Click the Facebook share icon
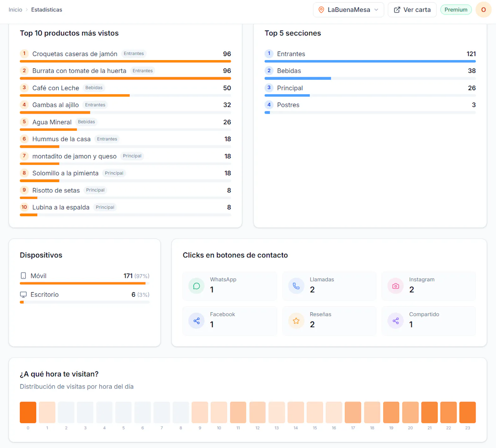The image size is (496, 448). tap(197, 321)
